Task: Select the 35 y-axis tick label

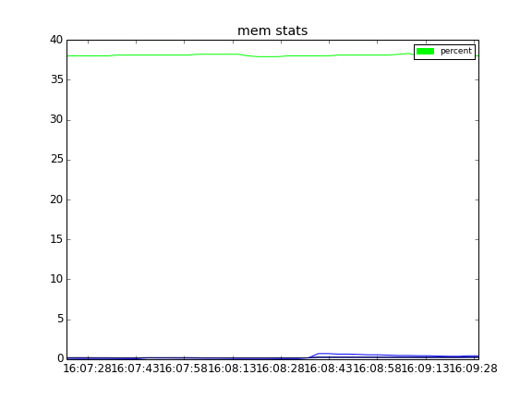Action: 56,79
